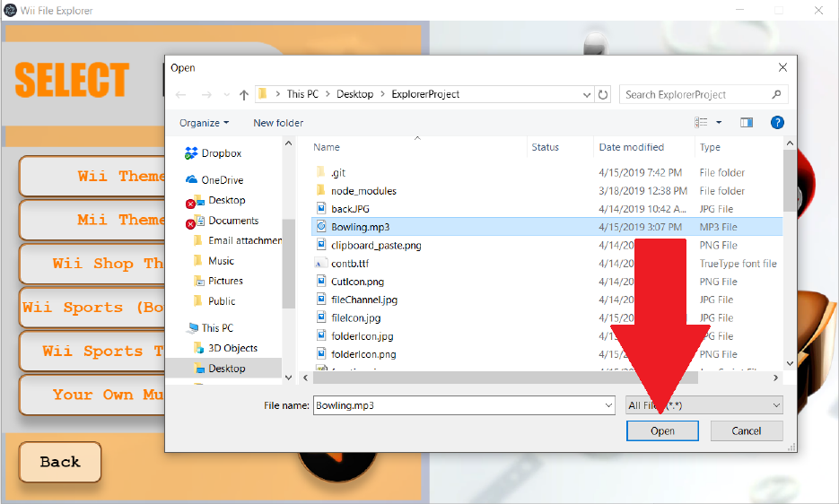The height and width of the screenshot is (504, 839).
Task: Open Email attachments folder in sidebar
Action: tap(237, 240)
